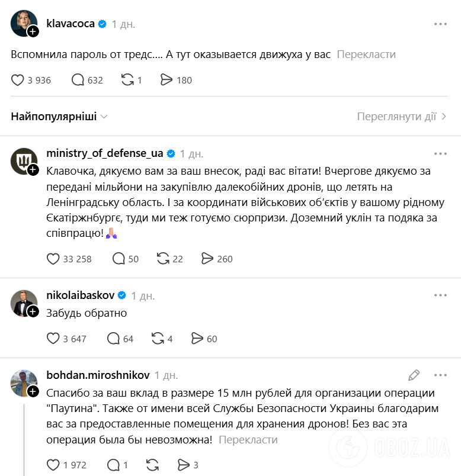Open klavacoca's profile from the username
This screenshot has height=476, width=461.
click(x=70, y=24)
